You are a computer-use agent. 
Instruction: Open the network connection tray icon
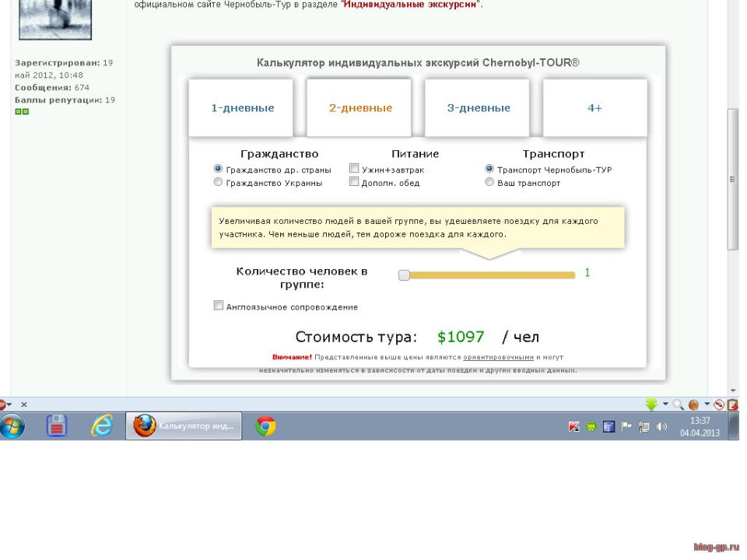pyautogui.click(x=644, y=427)
